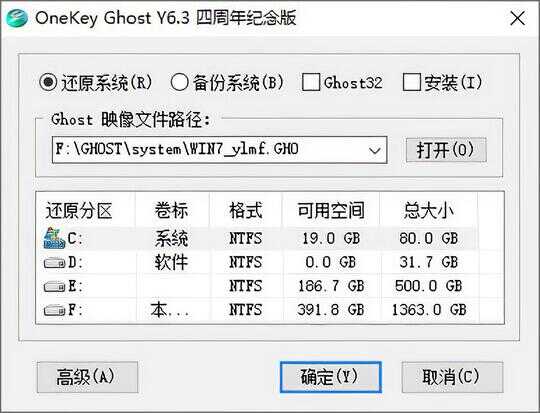This screenshot has width=540, height=413.
Task: Select the 还原系统(R) radio button
Action: click(x=48, y=82)
